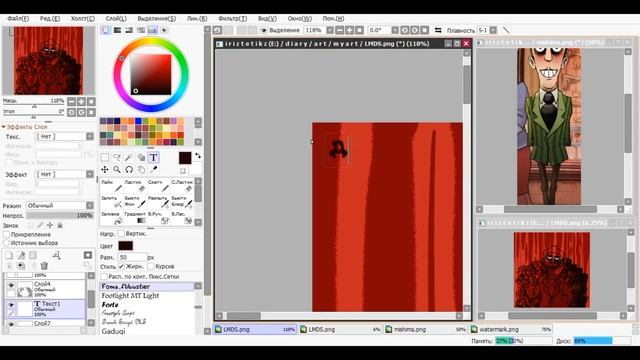640x360 pixels.
Task: Choose the Залить fill brush
Action: 111,201
